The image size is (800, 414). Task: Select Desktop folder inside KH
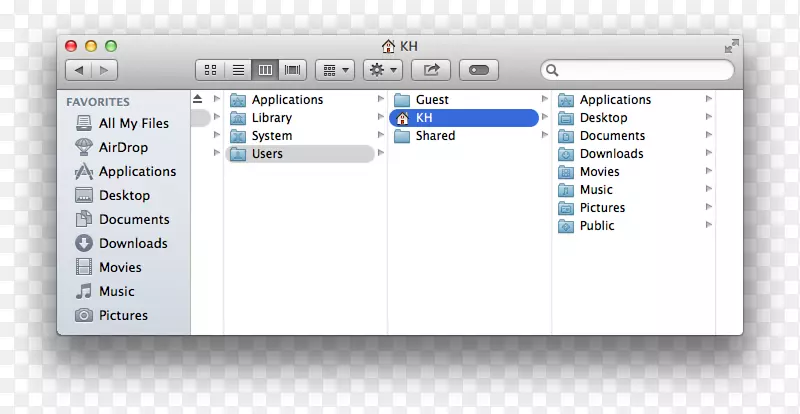629,117
